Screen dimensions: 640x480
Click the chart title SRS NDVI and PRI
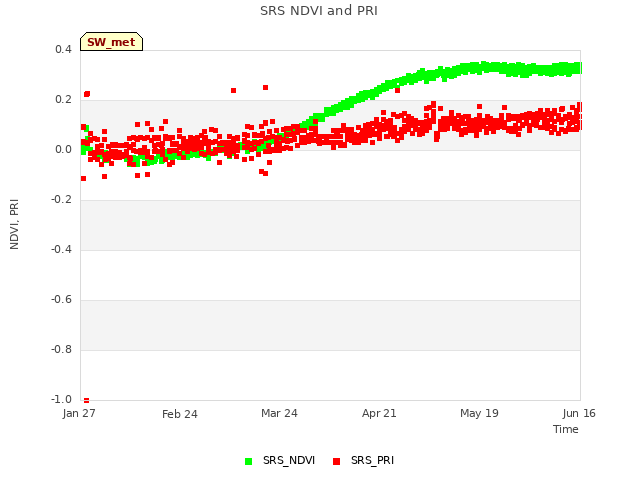tap(319, 11)
